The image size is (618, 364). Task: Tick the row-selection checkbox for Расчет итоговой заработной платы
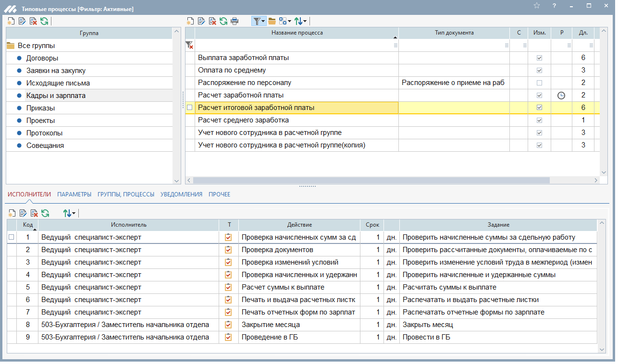[190, 108]
